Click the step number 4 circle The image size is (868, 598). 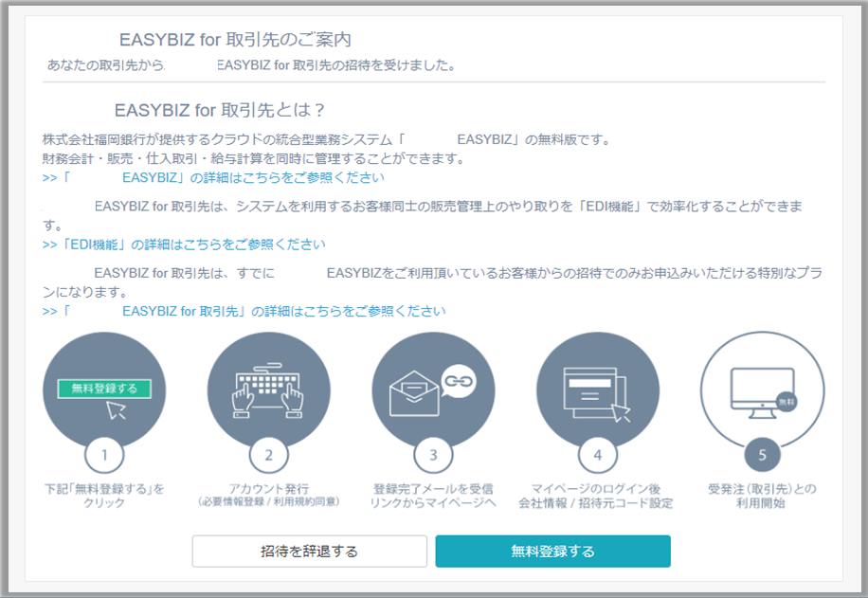(x=597, y=455)
